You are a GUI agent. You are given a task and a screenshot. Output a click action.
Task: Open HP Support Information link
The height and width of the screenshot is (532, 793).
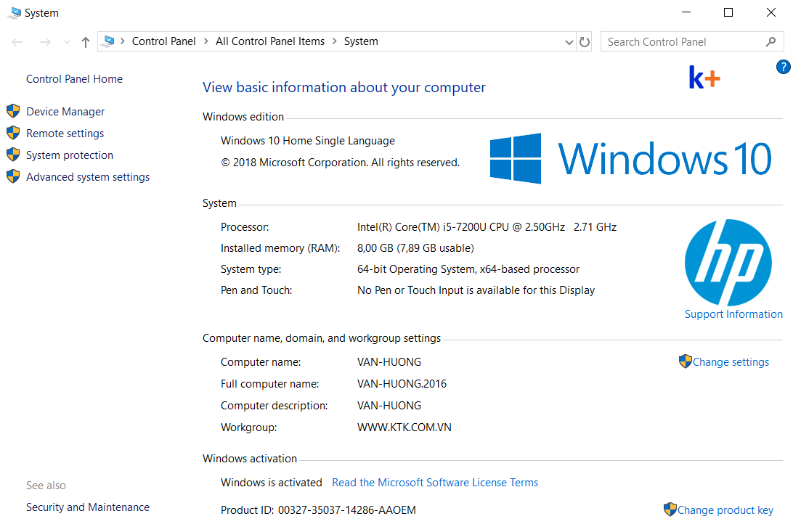click(x=734, y=314)
